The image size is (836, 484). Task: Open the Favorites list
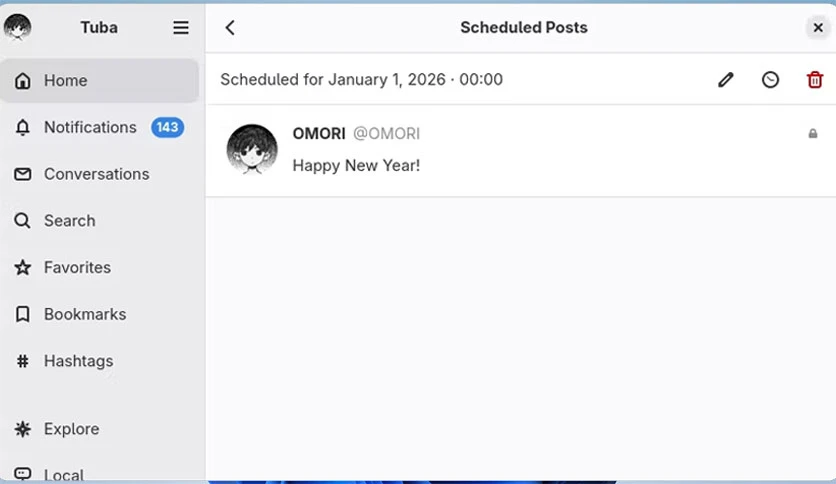point(100,268)
